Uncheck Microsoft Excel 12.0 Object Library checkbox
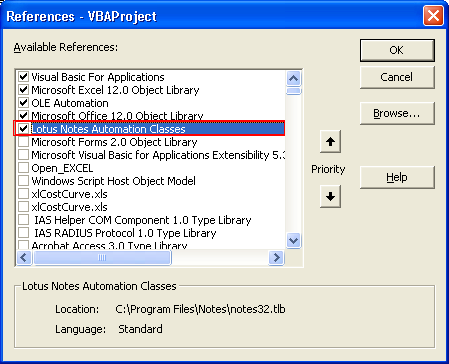 pyautogui.click(x=23, y=90)
